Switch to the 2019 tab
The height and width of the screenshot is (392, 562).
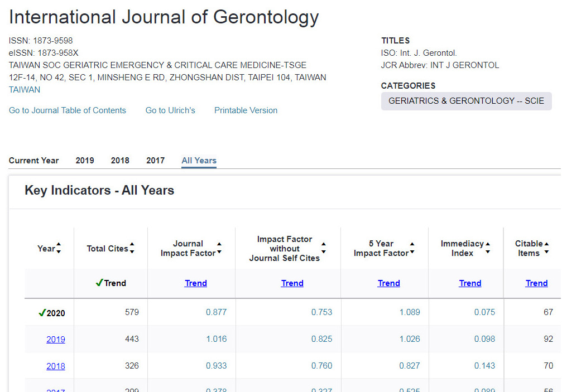pyautogui.click(x=85, y=161)
